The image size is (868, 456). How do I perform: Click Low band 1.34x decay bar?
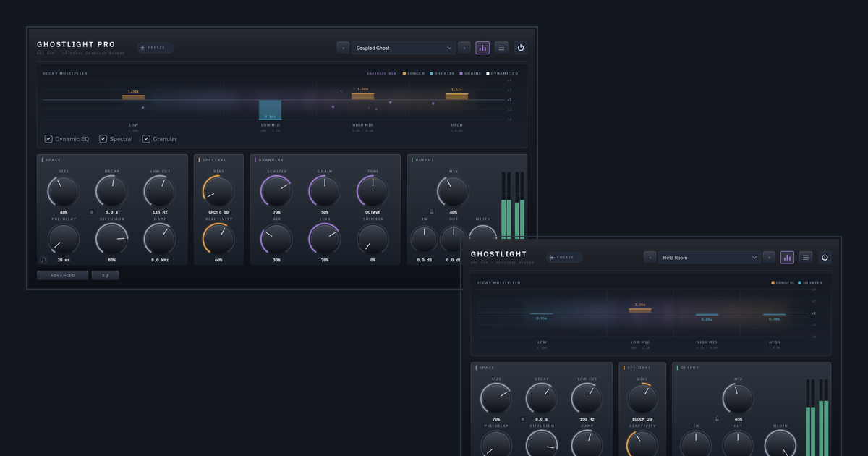[x=133, y=96]
